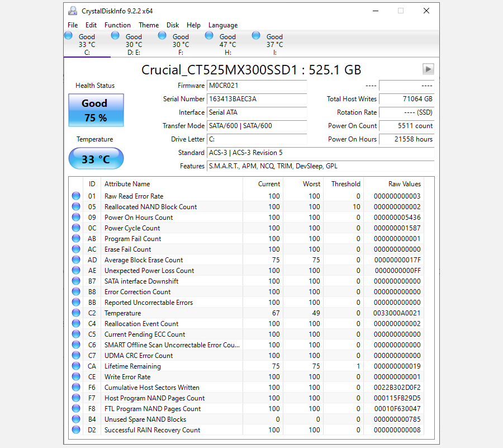Click the next-drive arrow button
The width and height of the screenshot is (503, 448).
coord(428,69)
